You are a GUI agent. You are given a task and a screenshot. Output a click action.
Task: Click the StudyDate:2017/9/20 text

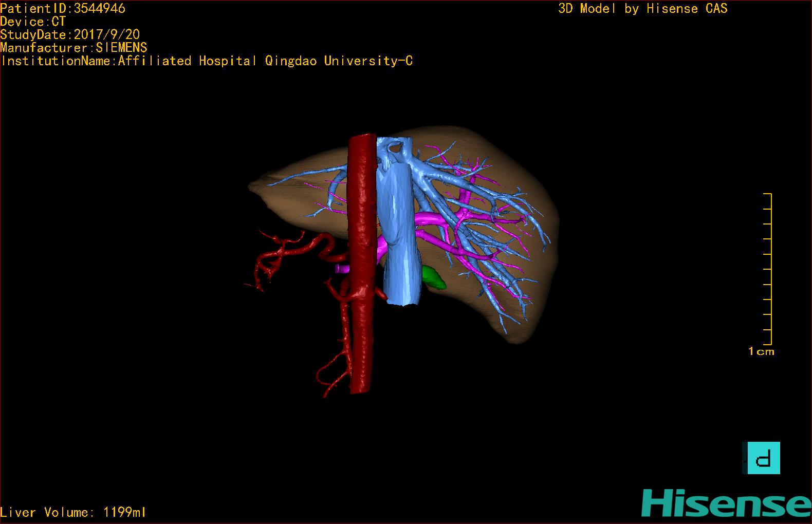click(70, 34)
